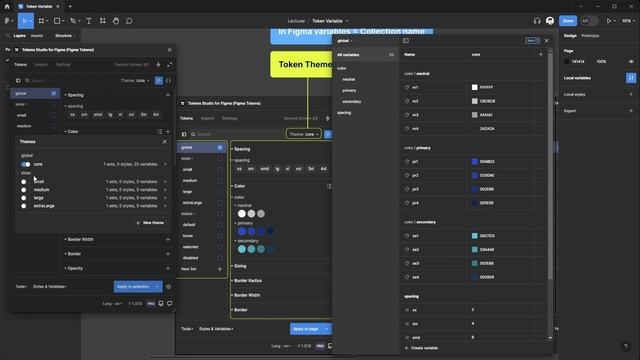Viewport: 640px width, 360px height.
Task: Toggle Dev Mode switch in toolbar
Action: tap(589, 21)
